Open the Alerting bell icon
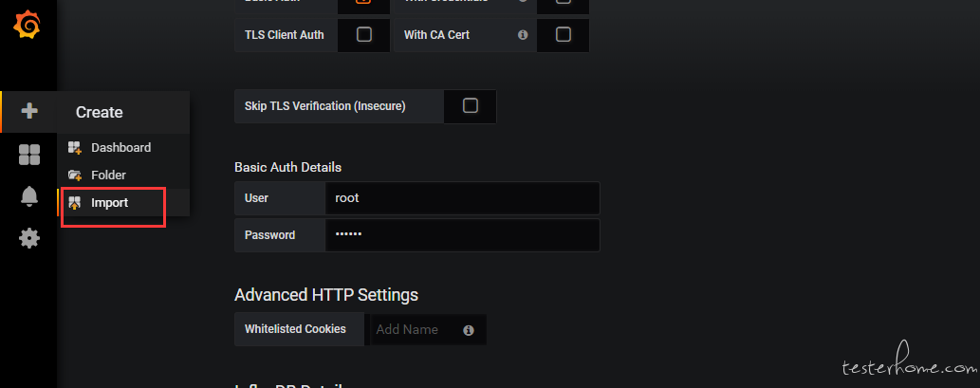Viewport: 980px width, 388px height. coord(29,196)
